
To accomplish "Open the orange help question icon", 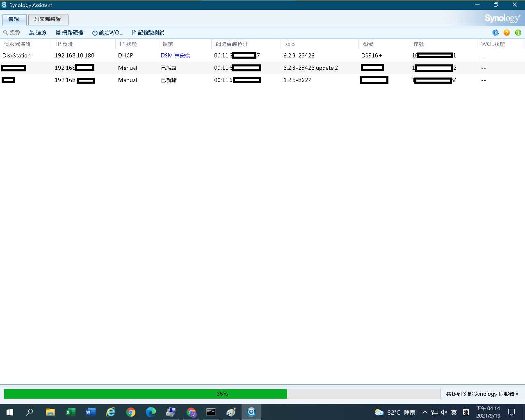I will click(x=507, y=32).
